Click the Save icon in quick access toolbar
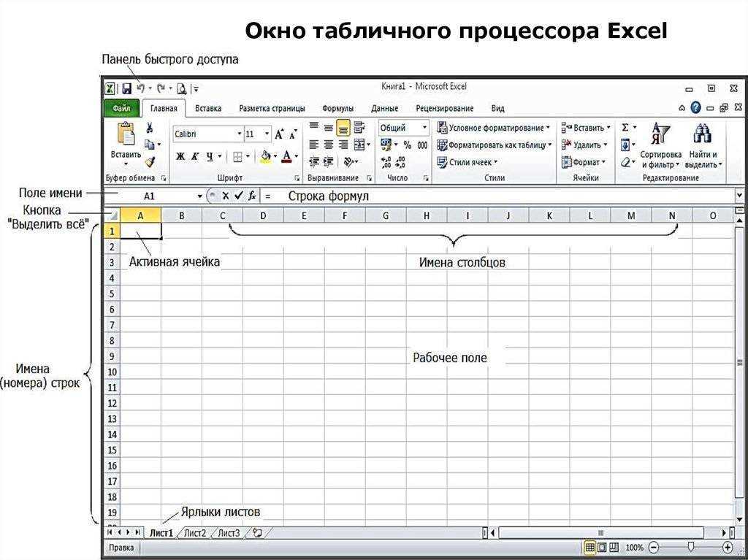 point(126,89)
